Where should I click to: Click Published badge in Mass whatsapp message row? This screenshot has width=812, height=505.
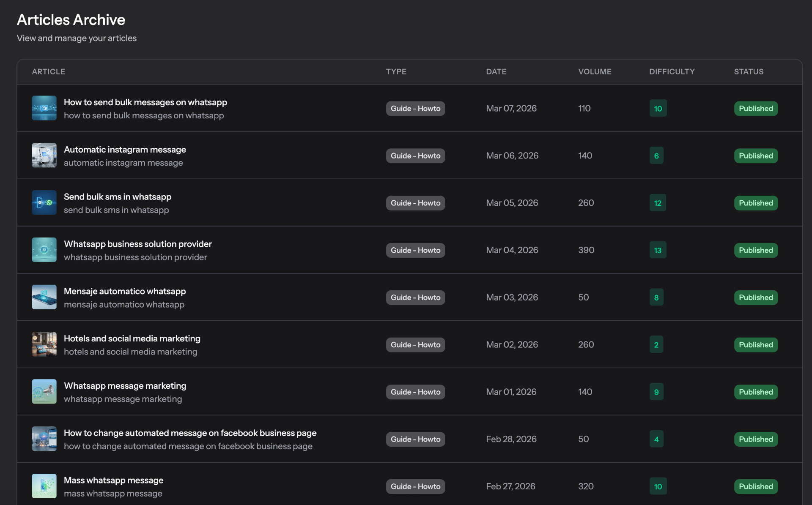[x=756, y=486]
